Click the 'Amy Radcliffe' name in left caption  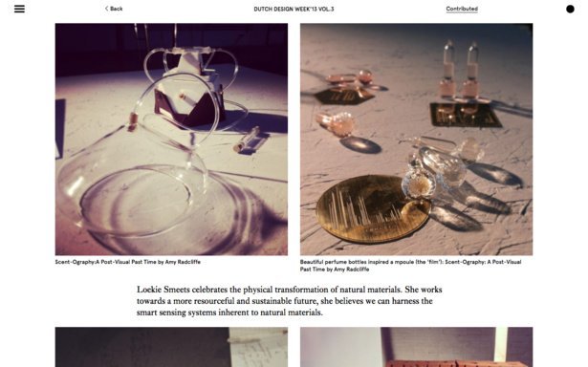point(183,262)
